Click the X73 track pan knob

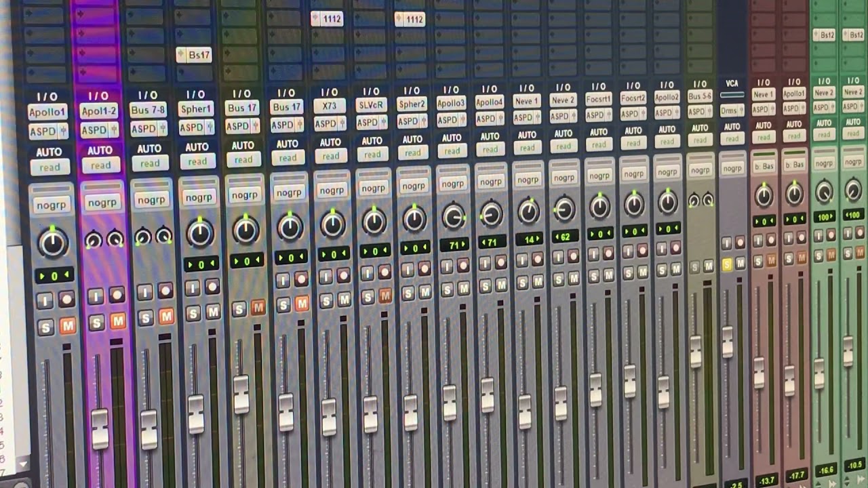point(332,224)
